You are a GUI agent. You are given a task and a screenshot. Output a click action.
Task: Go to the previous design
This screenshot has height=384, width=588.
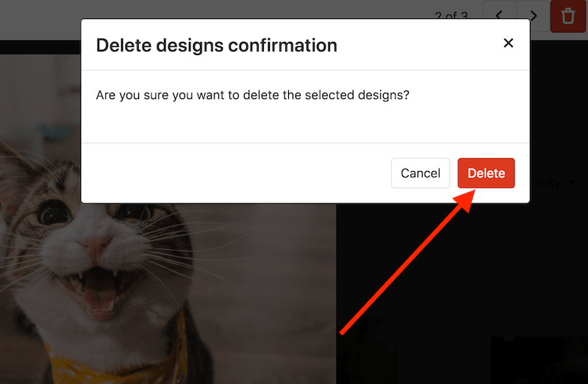[500, 15]
